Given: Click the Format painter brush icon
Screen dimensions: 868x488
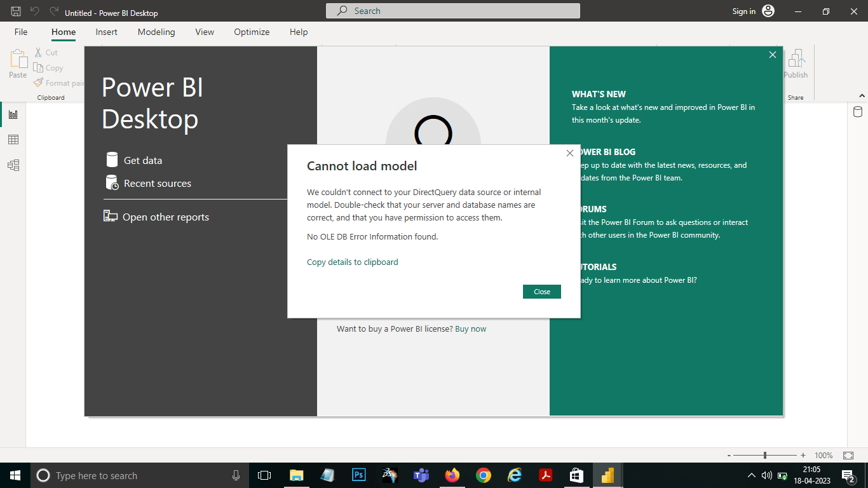Looking at the screenshot, I should point(38,83).
